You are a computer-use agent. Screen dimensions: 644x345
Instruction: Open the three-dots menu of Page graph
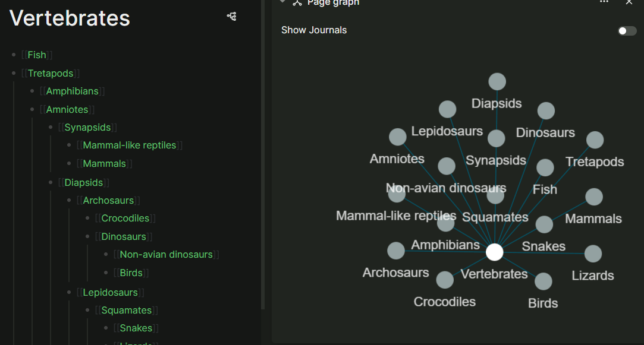click(604, 2)
